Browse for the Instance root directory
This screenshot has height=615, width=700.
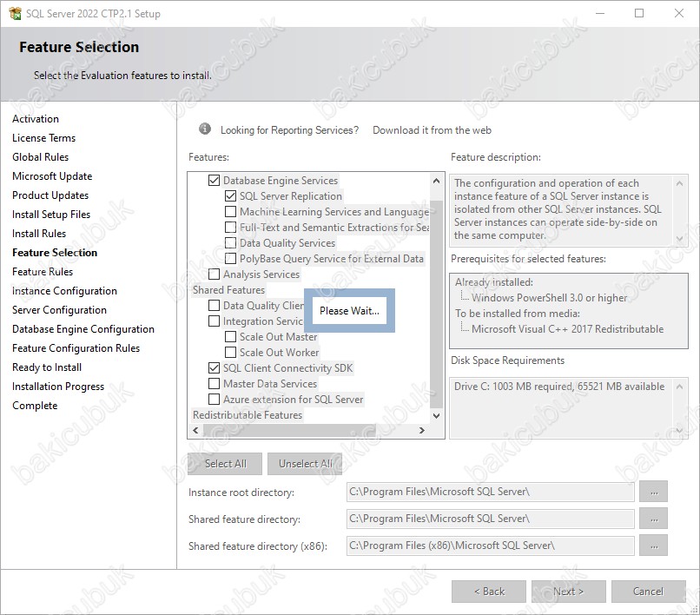(654, 492)
